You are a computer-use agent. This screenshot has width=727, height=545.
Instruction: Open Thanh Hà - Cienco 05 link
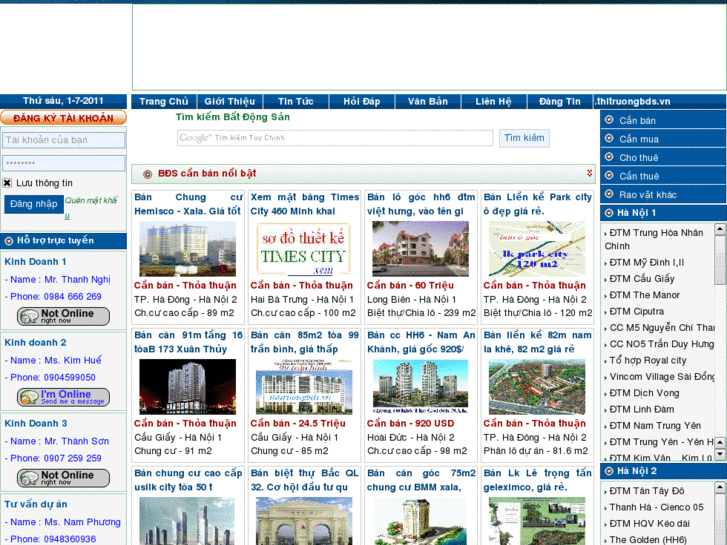pyautogui.click(x=656, y=507)
